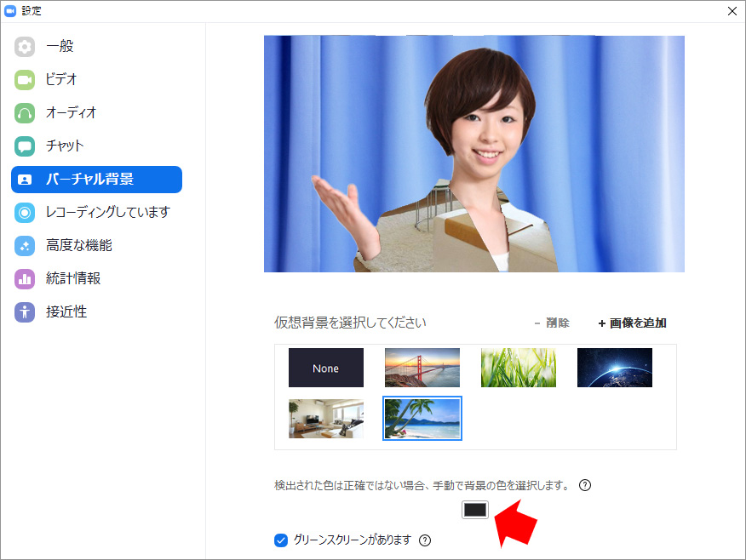
Task: Choose the living room background
Action: point(326,419)
